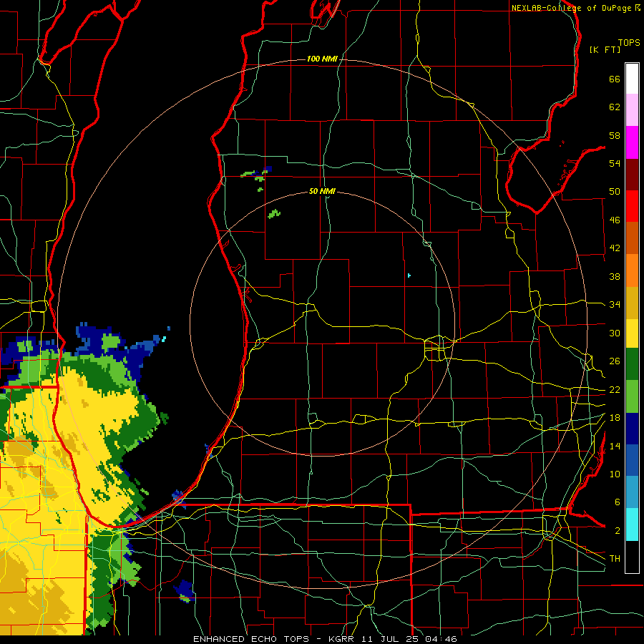Click the 50 value on the legend

(615, 192)
